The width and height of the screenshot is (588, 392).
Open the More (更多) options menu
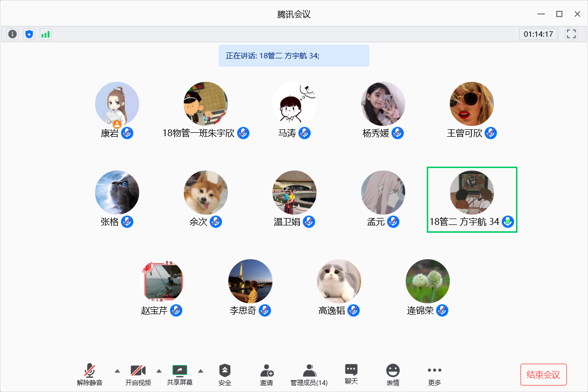tap(434, 375)
